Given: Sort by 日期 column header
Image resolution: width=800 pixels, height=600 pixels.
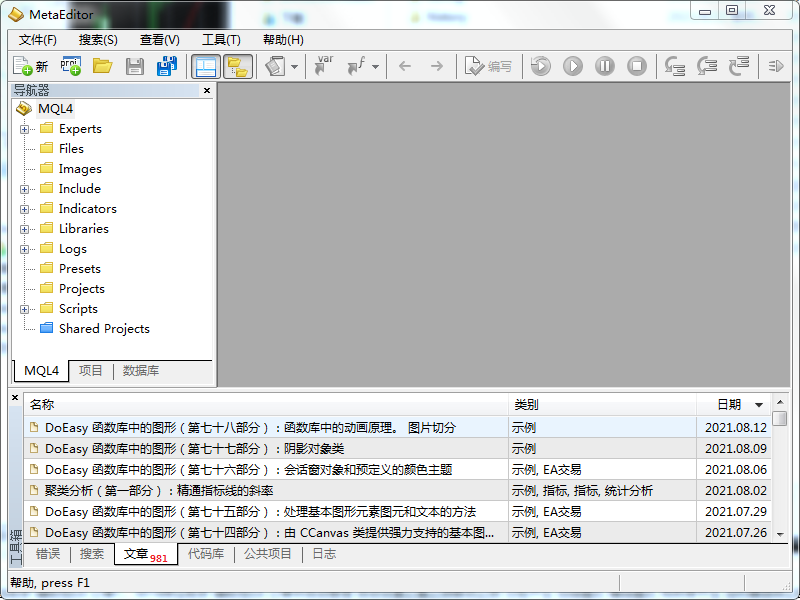Looking at the screenshot, I should [x=734, y=405].
